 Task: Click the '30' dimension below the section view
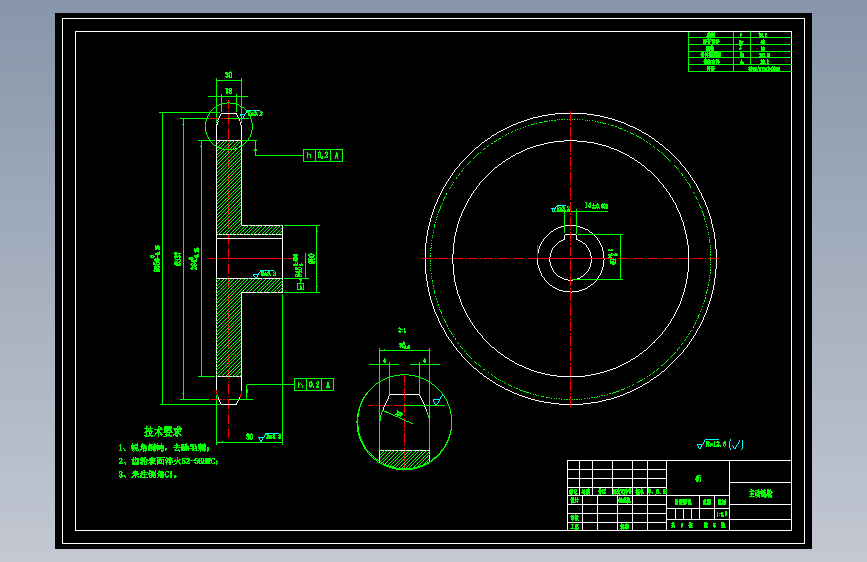249,437
